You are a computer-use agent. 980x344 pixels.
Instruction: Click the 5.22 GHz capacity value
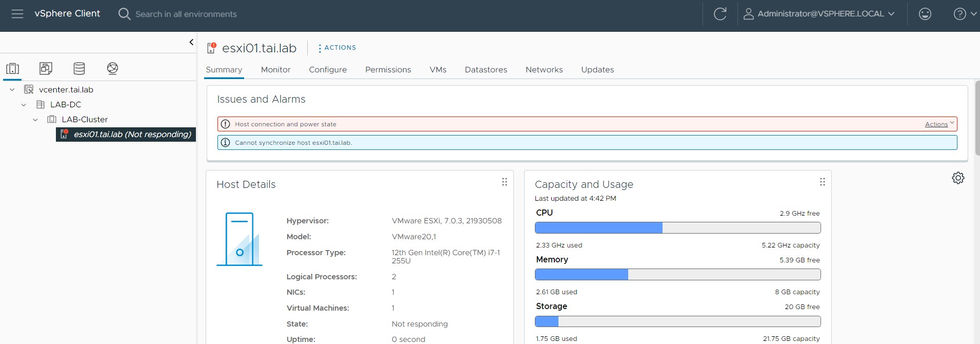791,245
